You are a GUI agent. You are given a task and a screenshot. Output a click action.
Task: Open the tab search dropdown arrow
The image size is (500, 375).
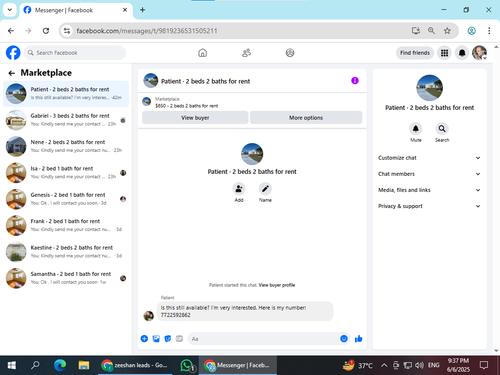10,10
